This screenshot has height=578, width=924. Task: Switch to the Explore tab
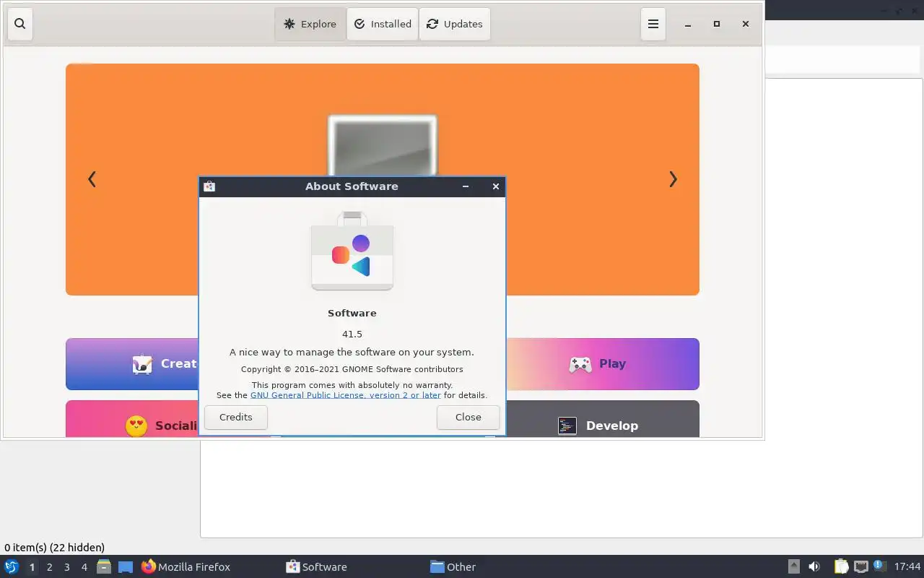point(310,24)
